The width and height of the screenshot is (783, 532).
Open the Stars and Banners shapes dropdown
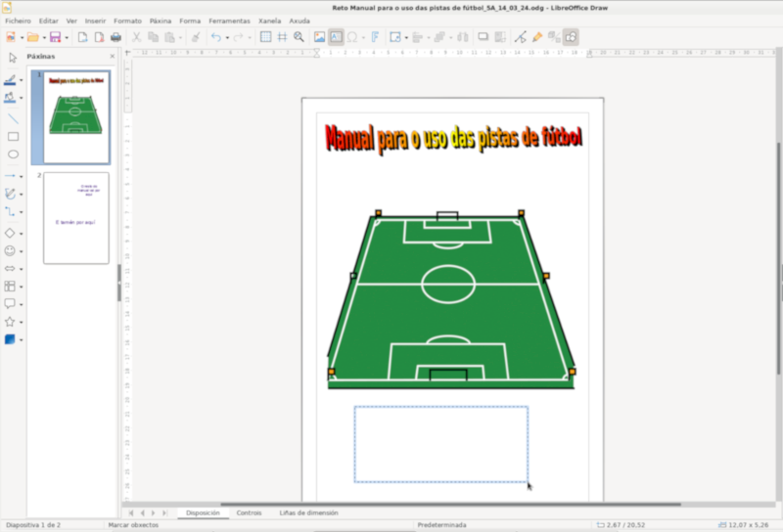(x=22, y=322)
